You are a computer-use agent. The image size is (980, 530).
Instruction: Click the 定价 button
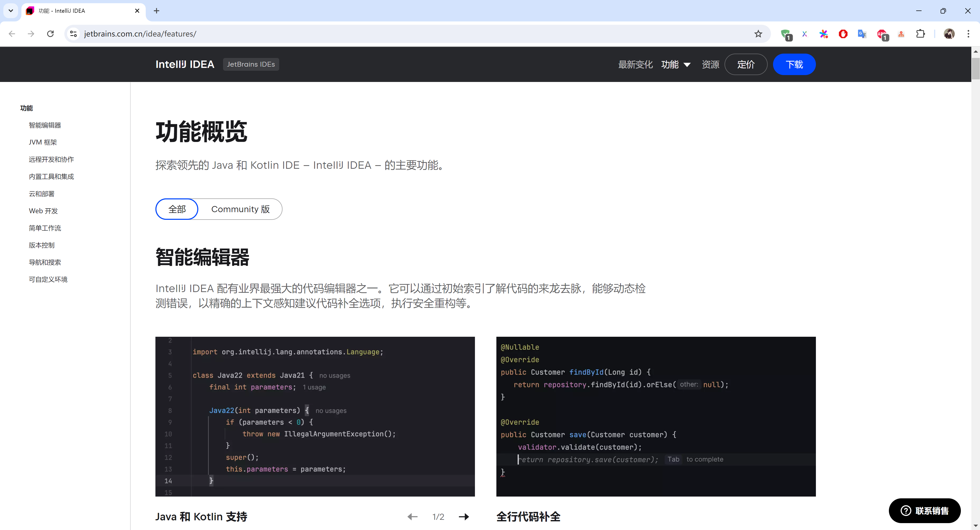click(746, 64)
